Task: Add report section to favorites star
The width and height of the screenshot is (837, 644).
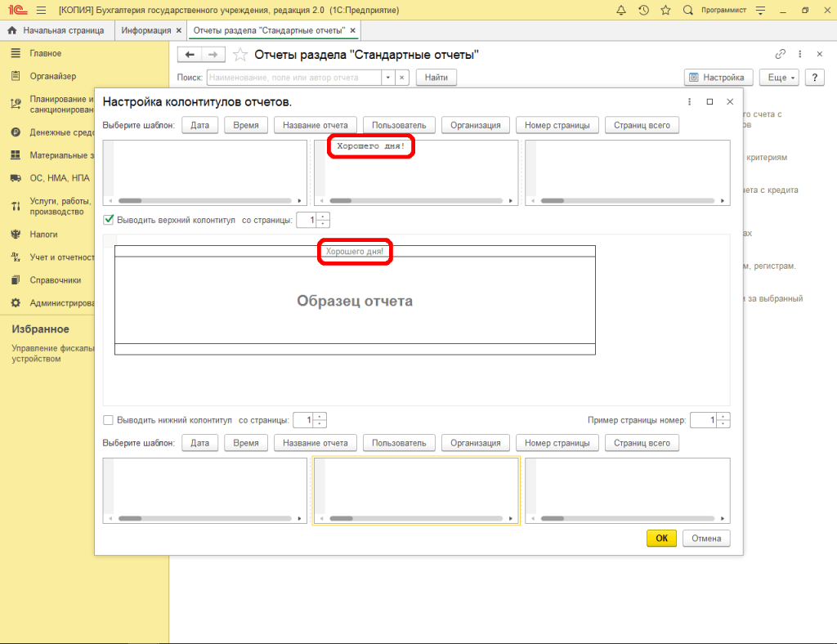Action: point(240,55)
